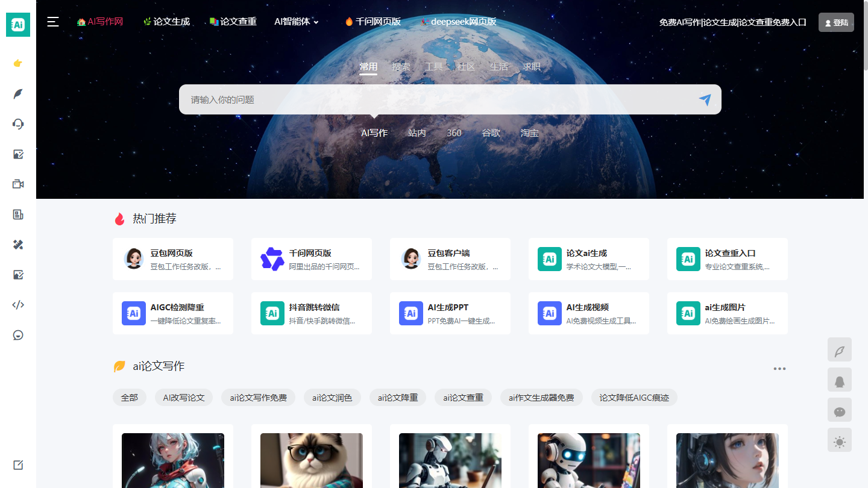The width and height of the screenshot is (868, 488).
Task: Click the code brackets sidebar icon
Action: (18, 305)
